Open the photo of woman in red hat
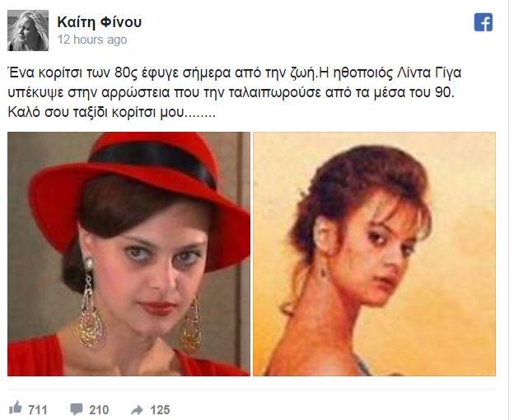The image size is (514, 420). (128, 254)
